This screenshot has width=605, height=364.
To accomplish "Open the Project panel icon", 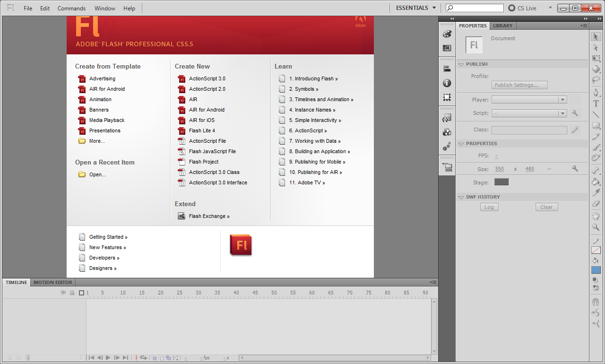I will (447, 167).
